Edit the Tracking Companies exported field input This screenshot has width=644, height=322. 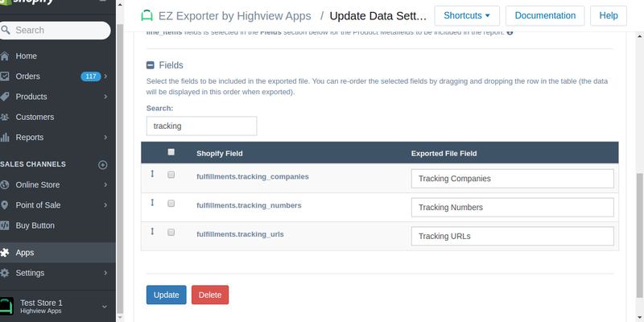(513, 179)
